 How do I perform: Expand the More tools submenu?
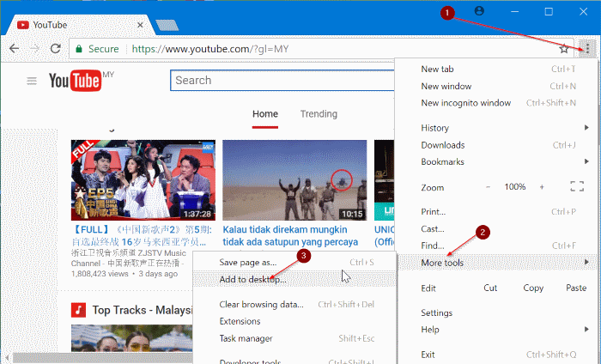pos(497,263)
